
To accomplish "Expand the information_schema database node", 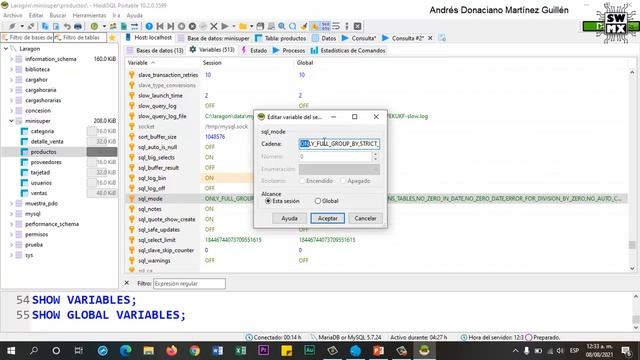I will (x=11, y=59).
